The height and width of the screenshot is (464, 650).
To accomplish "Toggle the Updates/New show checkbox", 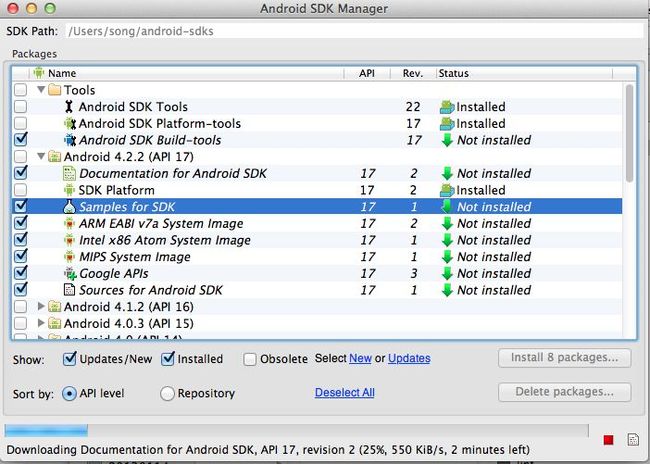I will tap(70, 358).
